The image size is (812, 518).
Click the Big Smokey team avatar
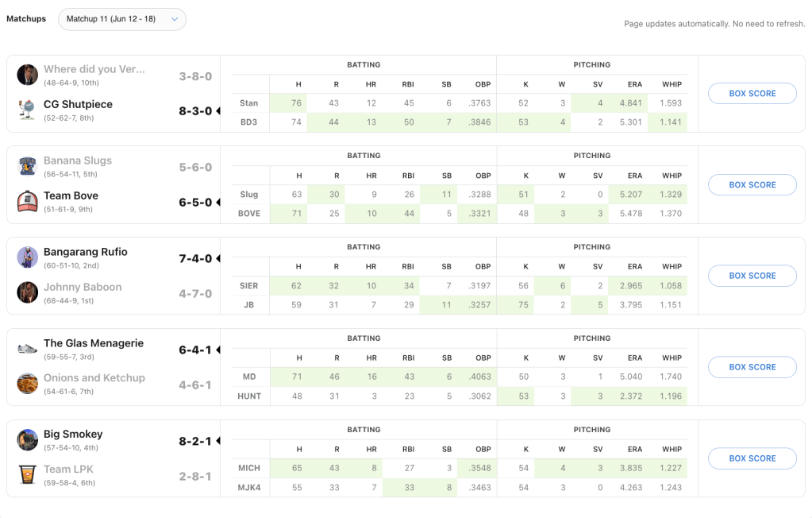[28, 439]
